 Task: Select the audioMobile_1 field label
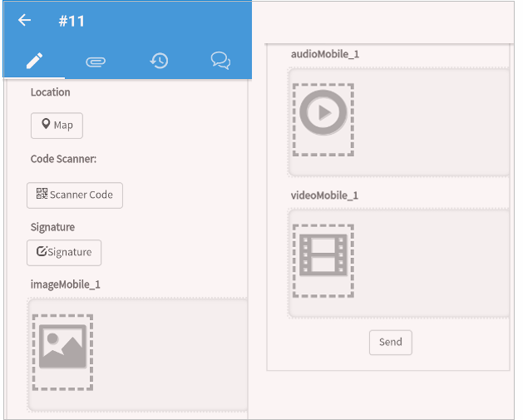click(324, 54)
